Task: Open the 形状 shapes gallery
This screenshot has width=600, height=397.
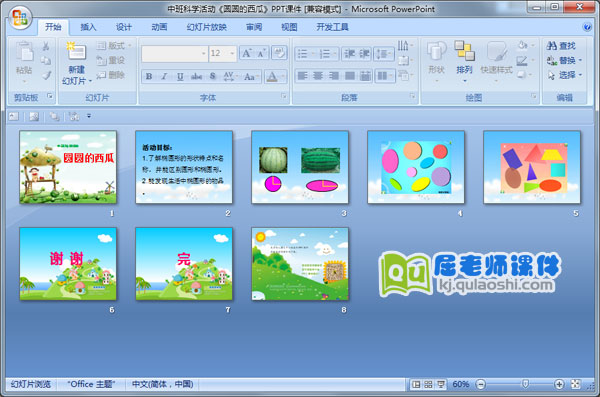Action: [x=437, y=61]
